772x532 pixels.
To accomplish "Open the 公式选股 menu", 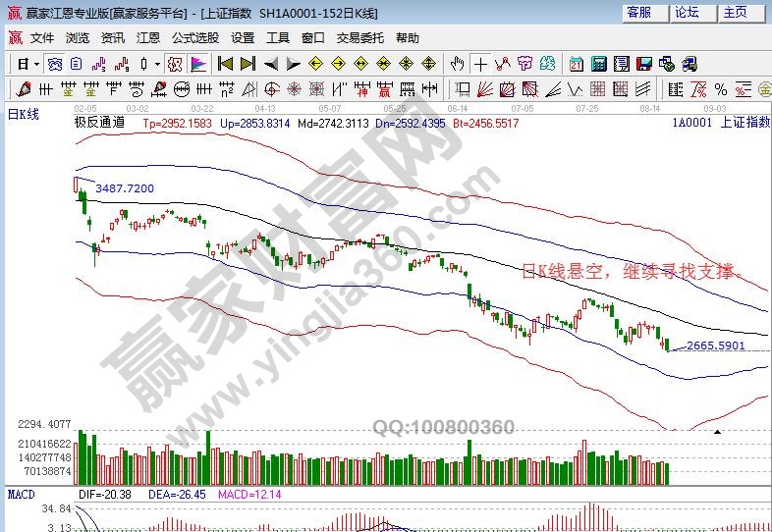I will pos(195,38).
